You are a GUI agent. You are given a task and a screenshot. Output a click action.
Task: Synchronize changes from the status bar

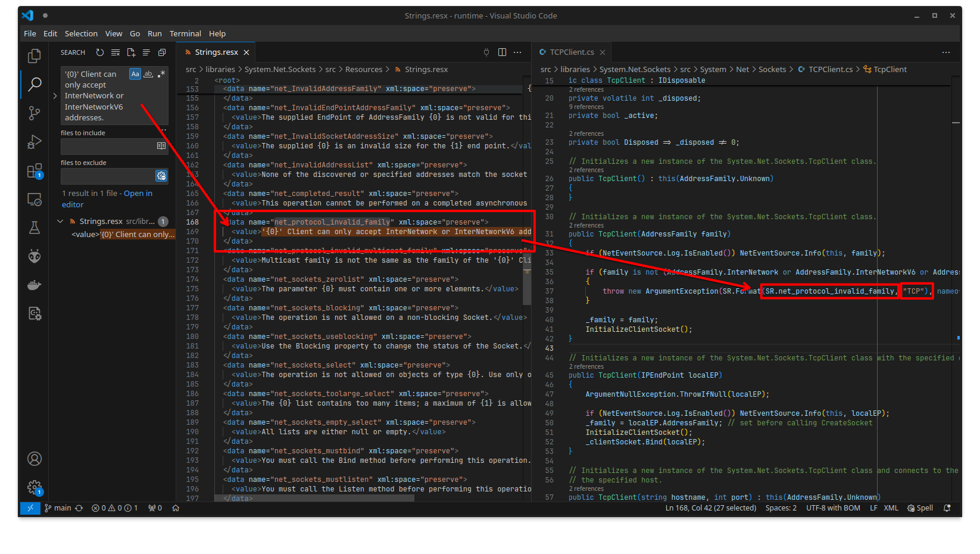[79, 508]
